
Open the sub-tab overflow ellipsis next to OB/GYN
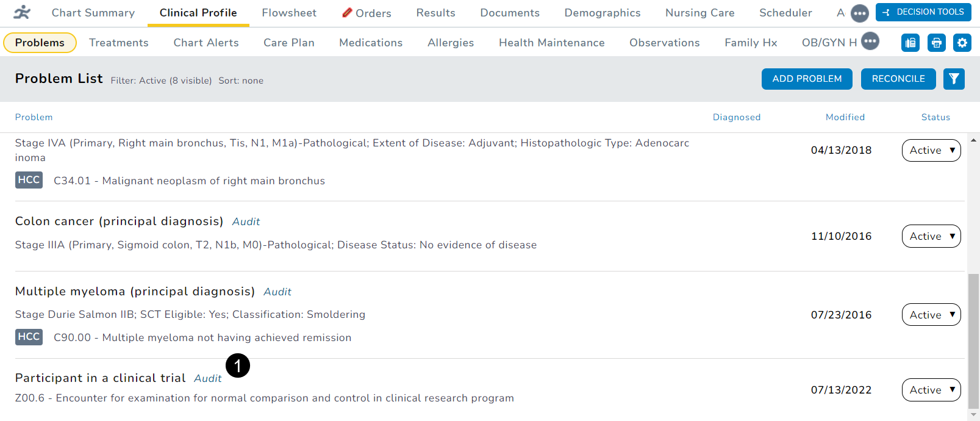click(870, 41)
